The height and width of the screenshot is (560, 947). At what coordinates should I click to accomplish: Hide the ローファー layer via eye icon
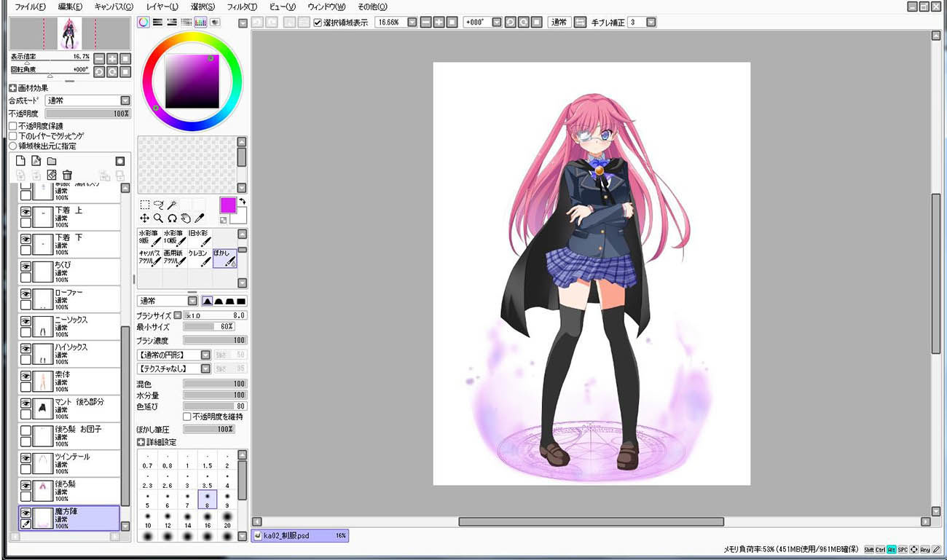pos(25,294)
